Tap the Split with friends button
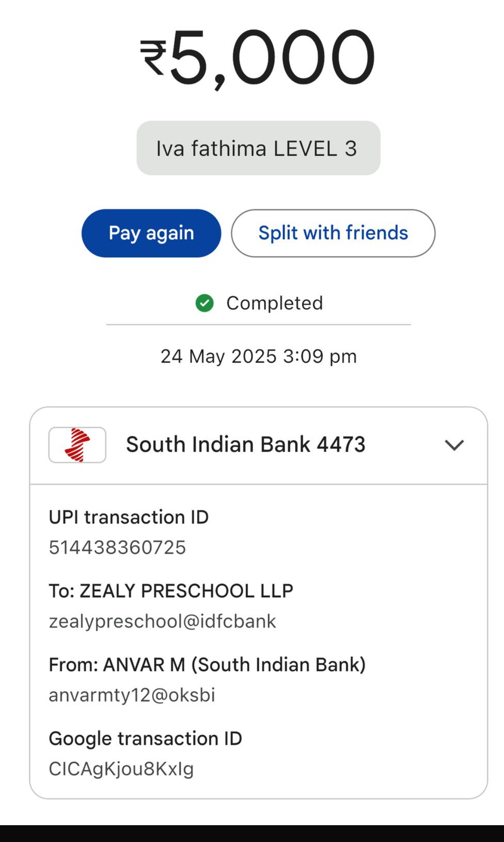This screenshot has width=504, height=842. pyautogui.click(x=333, y=233)
